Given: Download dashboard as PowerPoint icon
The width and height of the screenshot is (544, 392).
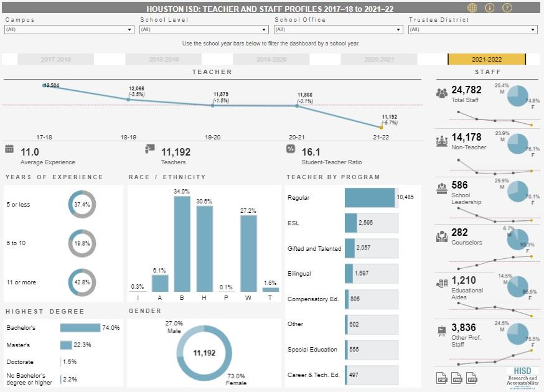Looking at the screenshot, I should pos(472,378).
